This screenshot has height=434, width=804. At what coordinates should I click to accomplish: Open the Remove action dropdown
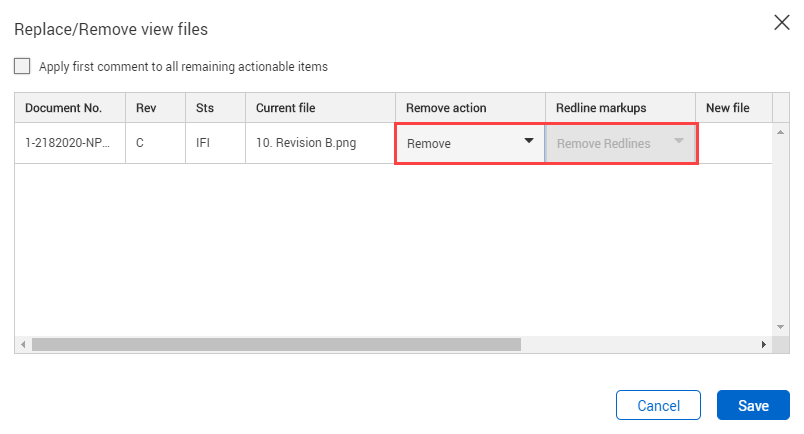(x=470, y=143)
